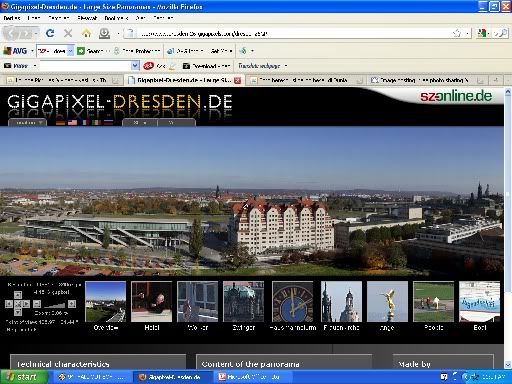Open Content of the panorama panel

coord(284,362)
